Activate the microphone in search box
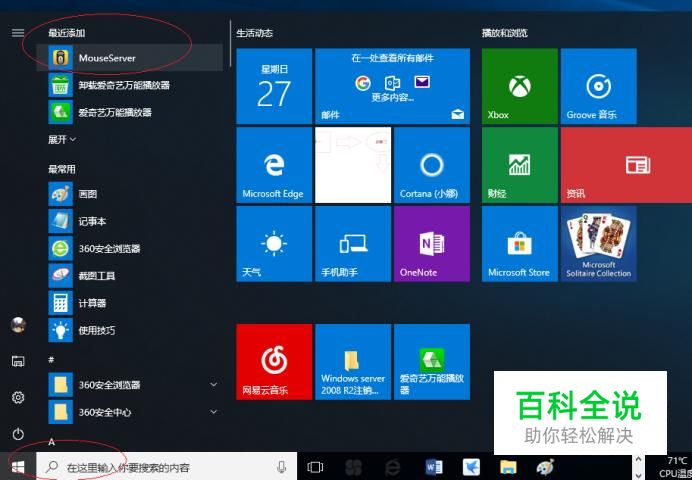 tap(281, 467)
